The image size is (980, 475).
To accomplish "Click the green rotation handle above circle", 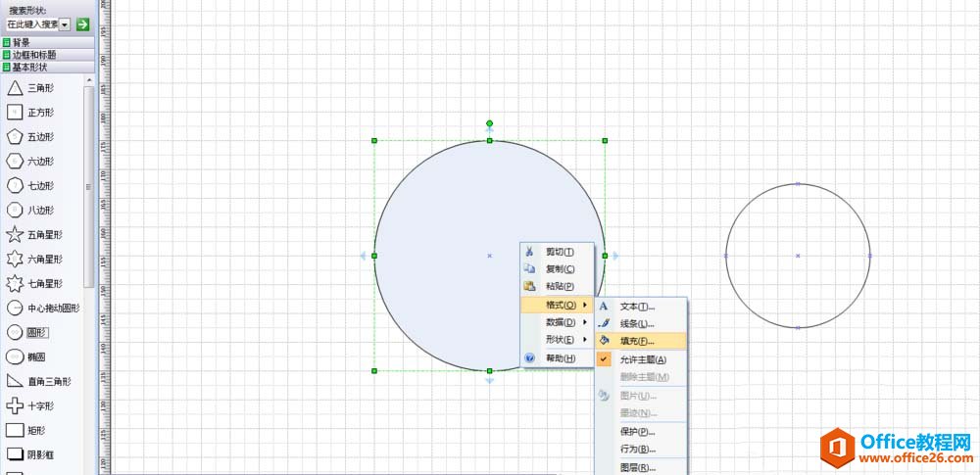I will [490, 123].
